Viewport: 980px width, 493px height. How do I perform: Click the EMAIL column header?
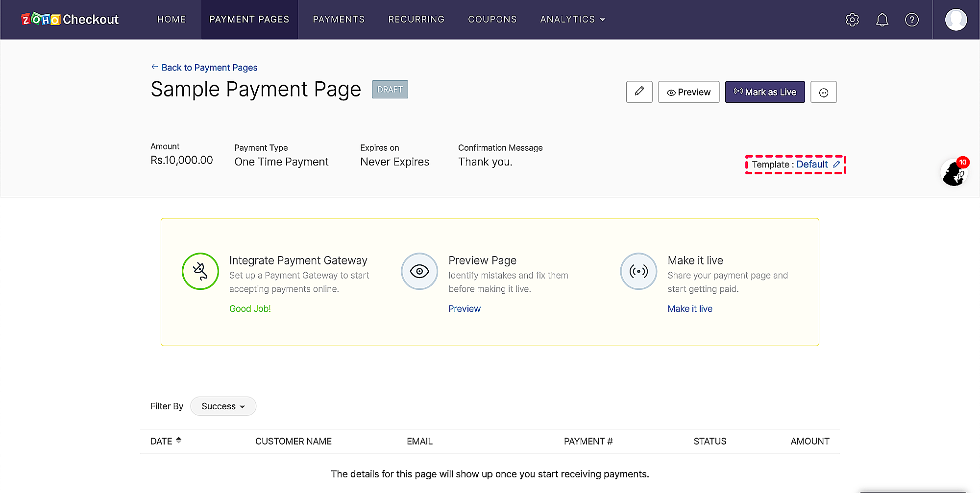coord(419,442)
